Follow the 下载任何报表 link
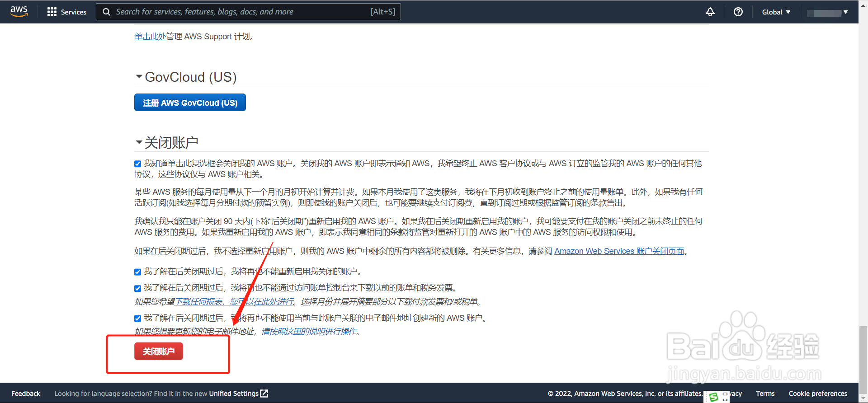868x403 pixels. (x=234, y=301)
